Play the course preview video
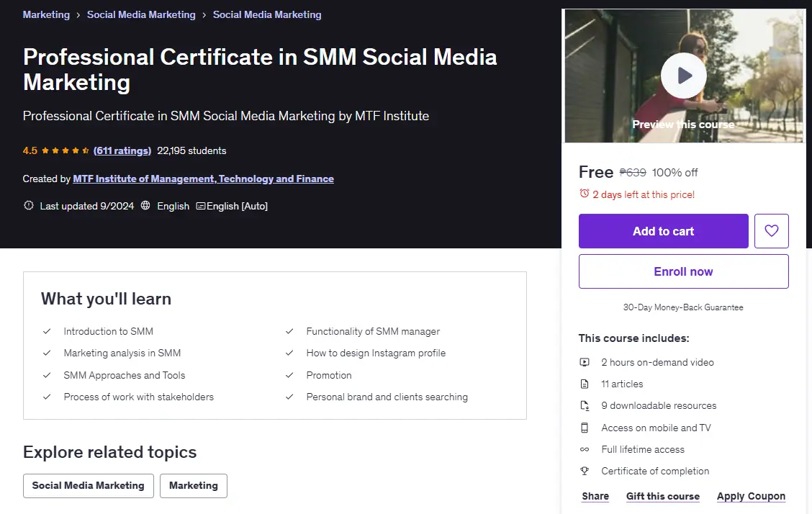 click(684, 76)
